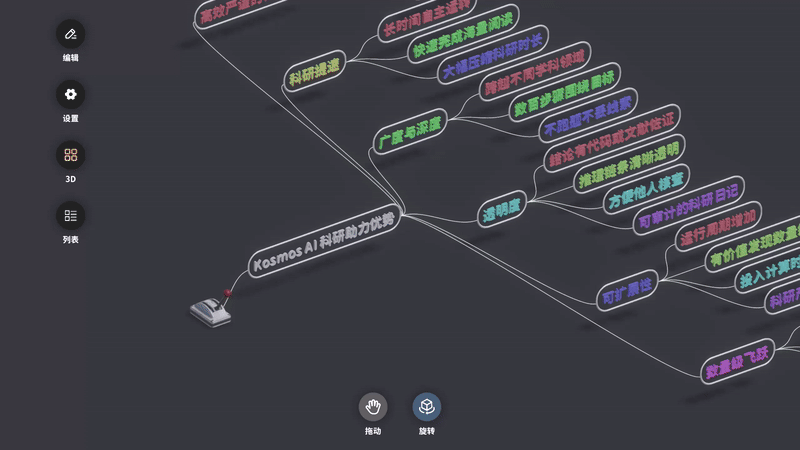This screenshot has width=800, height=450.
Task: Open the 编辑 (Edit) pencil tool
Action: pyautogui.click(x=70, y=35)
